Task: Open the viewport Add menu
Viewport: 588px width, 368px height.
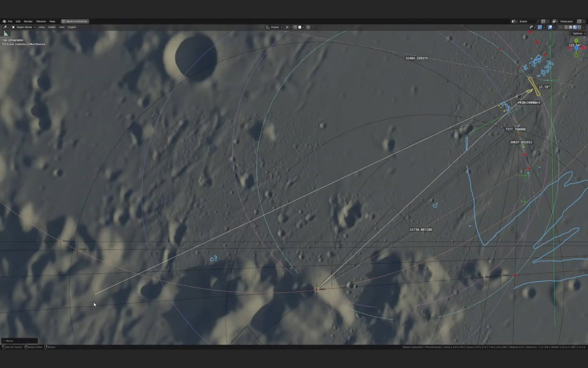Action: (x=62, y=27)
